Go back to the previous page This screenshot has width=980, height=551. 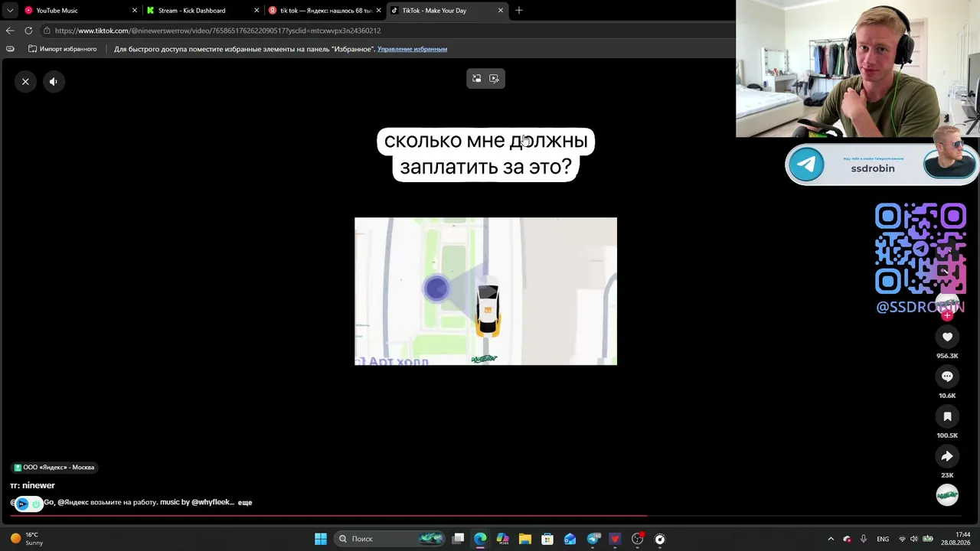(x=10, y=31)
